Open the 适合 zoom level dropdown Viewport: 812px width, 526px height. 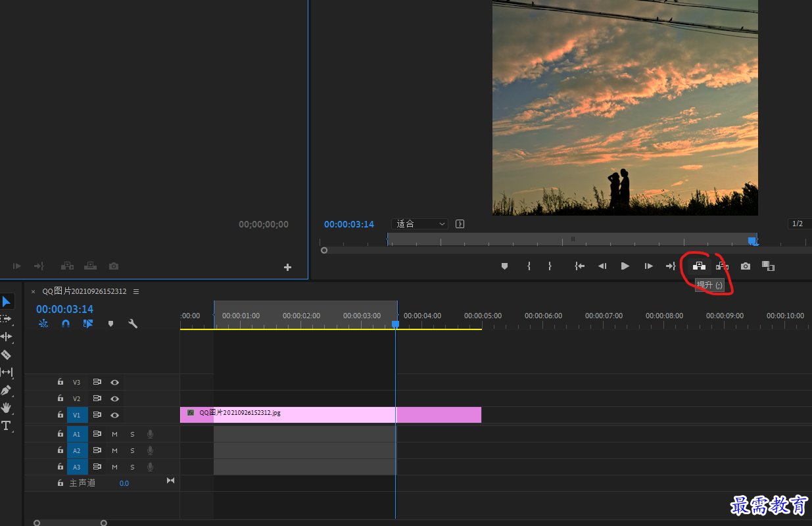(x=420, y=224)
